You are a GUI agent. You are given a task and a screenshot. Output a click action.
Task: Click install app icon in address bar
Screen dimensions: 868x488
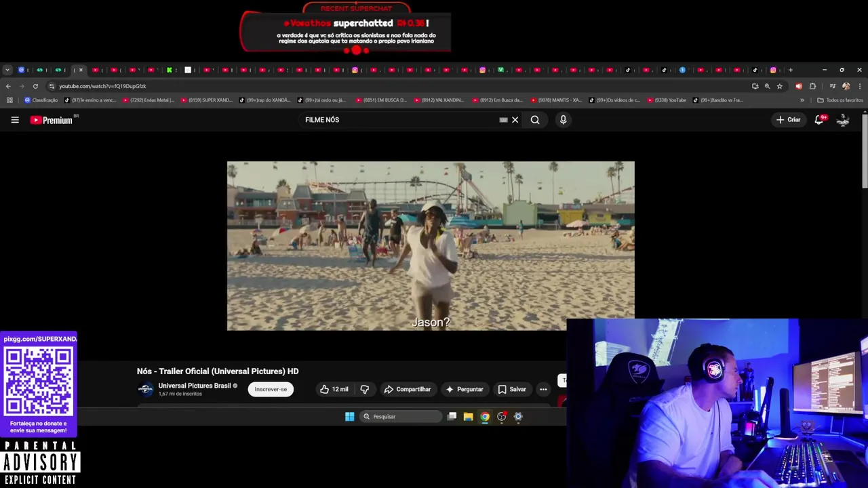pyautogui.click(x=755, y=86)
